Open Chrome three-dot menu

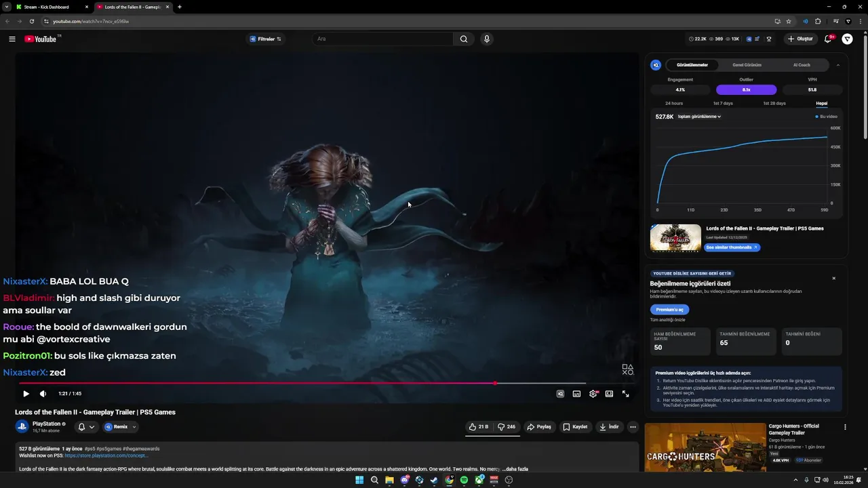click(x=860, y=21)
